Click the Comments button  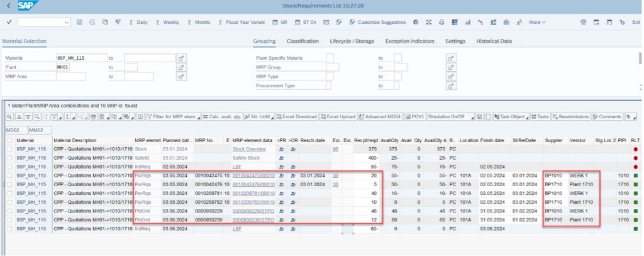click(607, 117)
